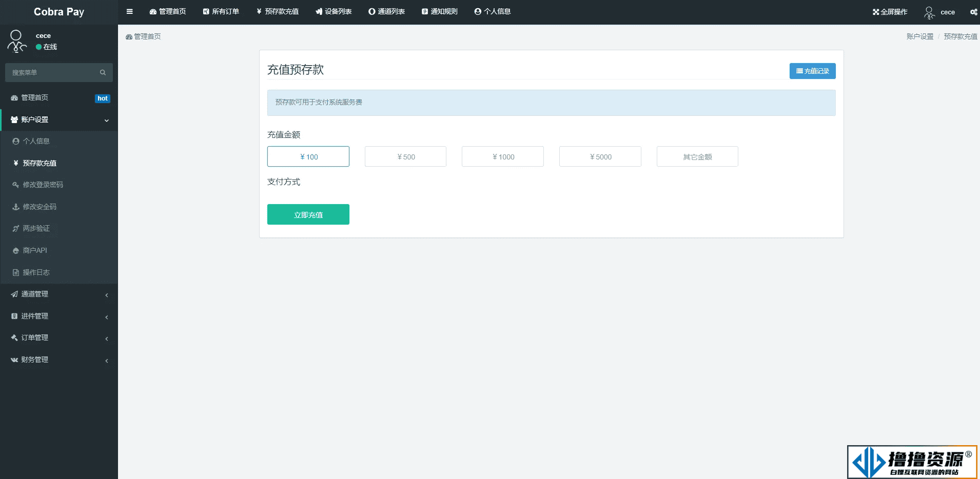Select the ¥5000 recharge amount
This screenshot has height=479, width=980.
(600, 156)
